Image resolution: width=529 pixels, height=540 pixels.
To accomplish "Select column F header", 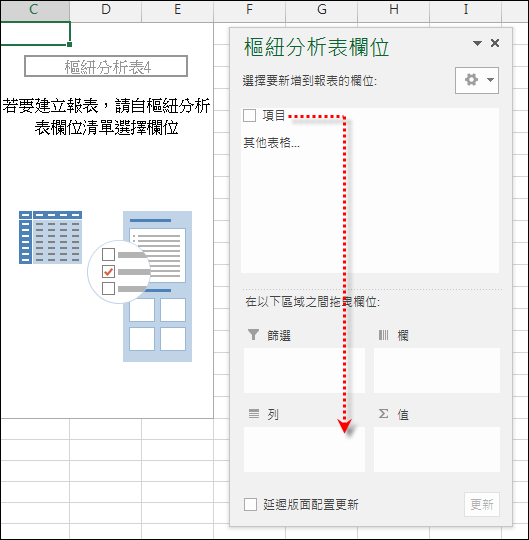I will click(250, 10).
